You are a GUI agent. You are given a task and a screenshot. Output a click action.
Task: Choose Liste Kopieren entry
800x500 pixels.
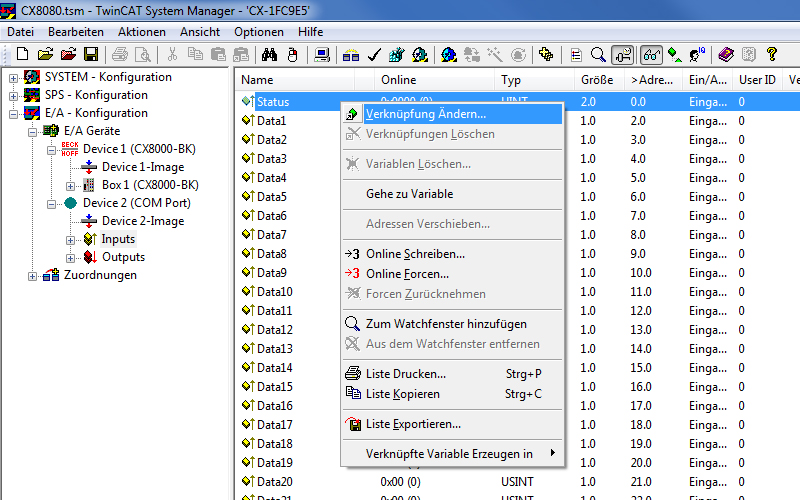coord(453,394)
